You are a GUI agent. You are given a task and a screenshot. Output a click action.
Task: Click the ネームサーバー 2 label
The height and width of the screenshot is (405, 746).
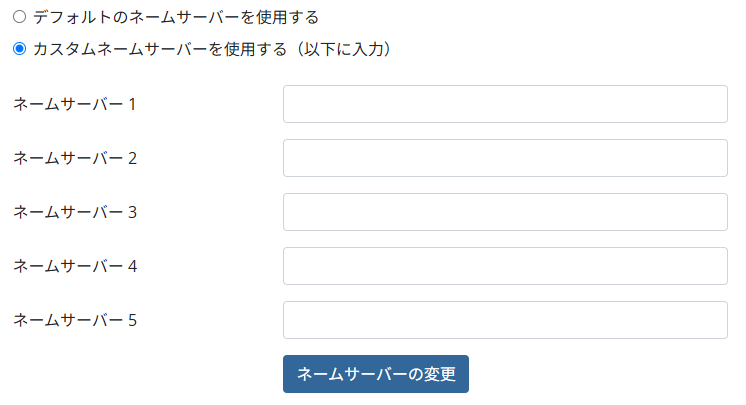(x=75, y=158)
